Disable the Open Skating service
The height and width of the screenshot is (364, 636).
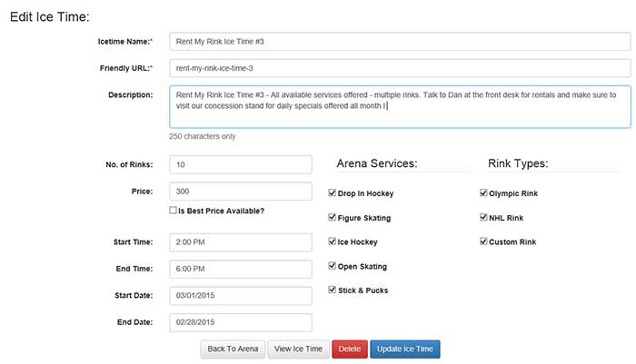pyautogui.click(x=333, y=266)
